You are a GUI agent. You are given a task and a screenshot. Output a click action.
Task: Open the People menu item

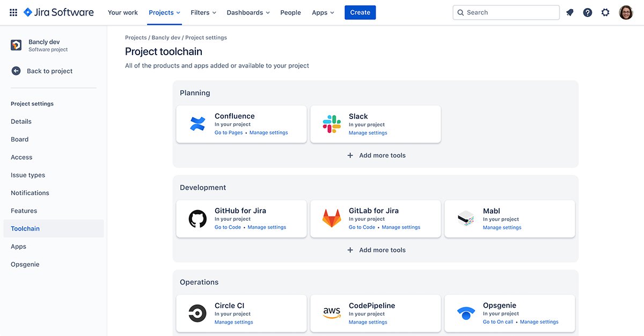tap(290, 12)
